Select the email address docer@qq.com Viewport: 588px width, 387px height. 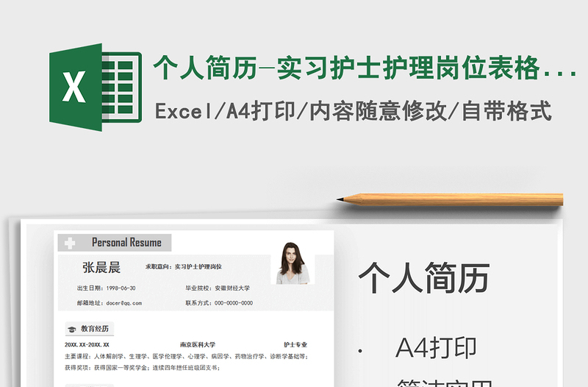tap(110, 303)
